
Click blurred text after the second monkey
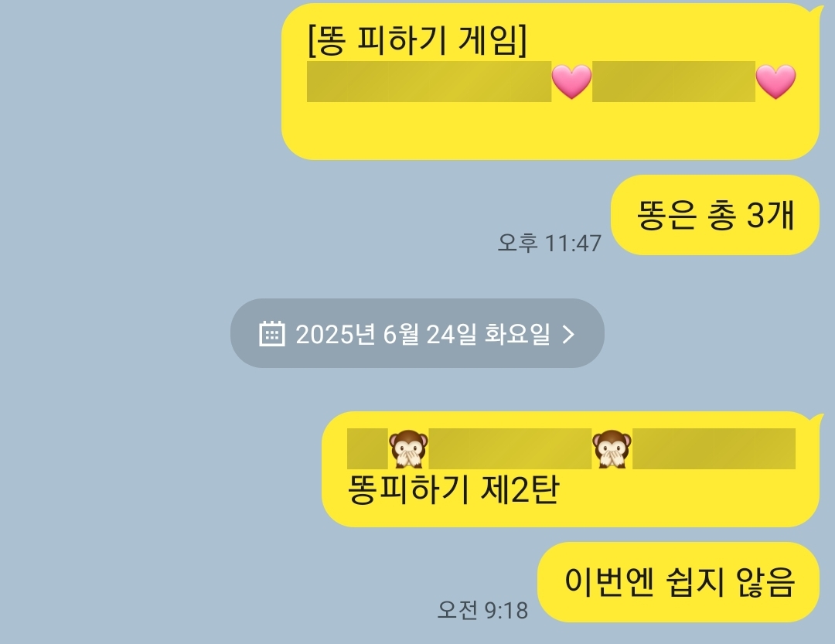coord(714,449)
